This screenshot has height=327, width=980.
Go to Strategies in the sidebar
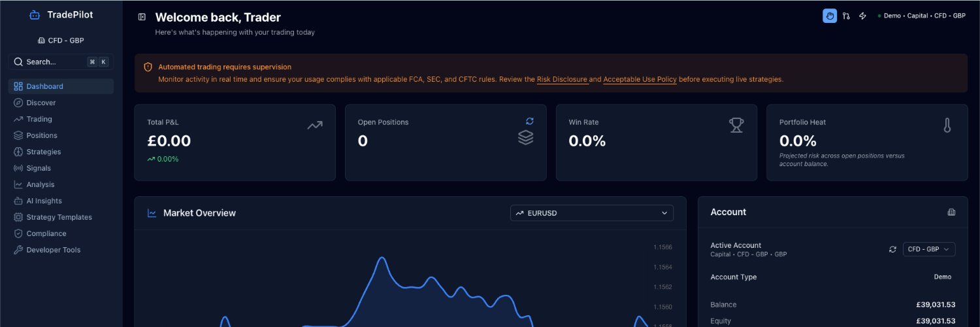pyautogui.click(x=43, y=152)
